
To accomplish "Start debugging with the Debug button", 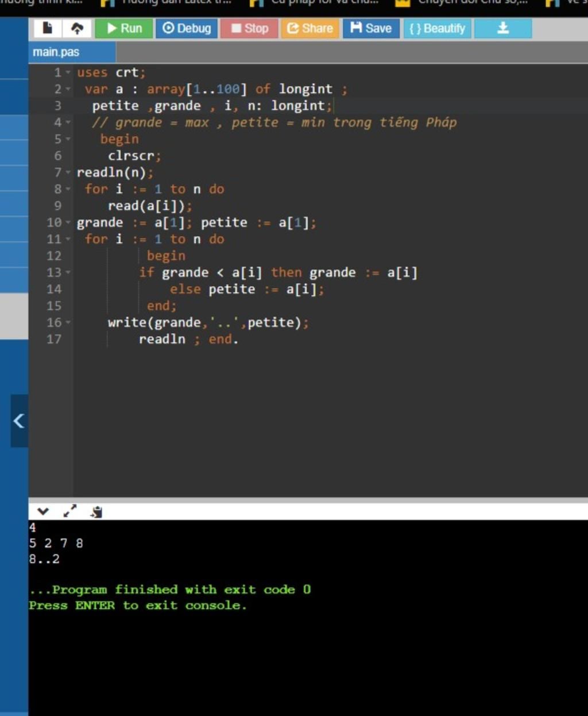I will (187, 28).
